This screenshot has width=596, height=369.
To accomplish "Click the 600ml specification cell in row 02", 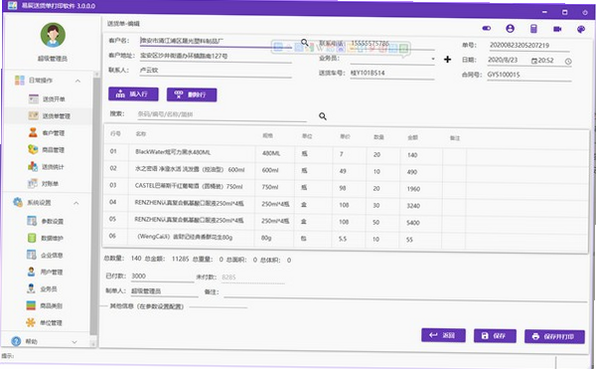I will coord(275,170).
